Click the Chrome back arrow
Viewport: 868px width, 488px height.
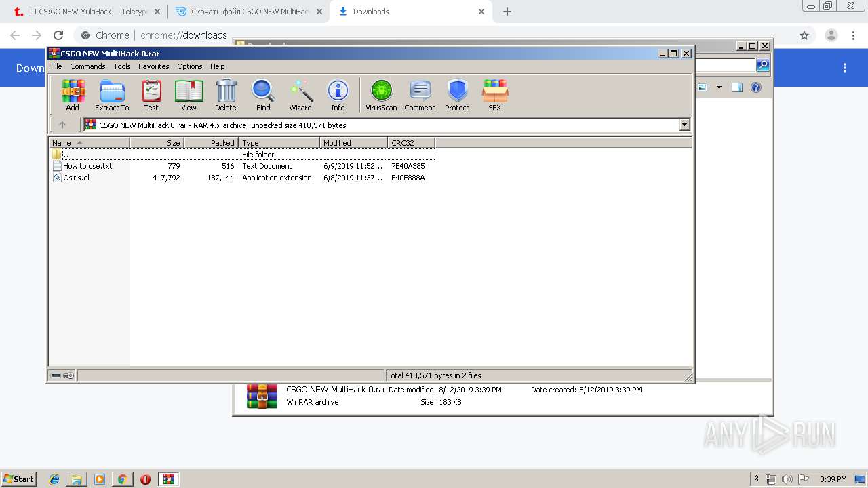[15, 35]
